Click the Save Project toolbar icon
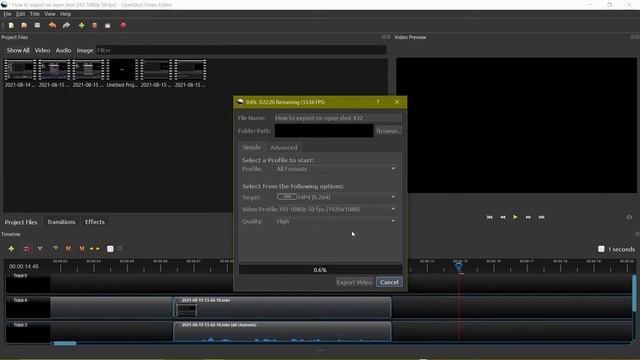This screenshot has height=360, width=640. point(37,25)
